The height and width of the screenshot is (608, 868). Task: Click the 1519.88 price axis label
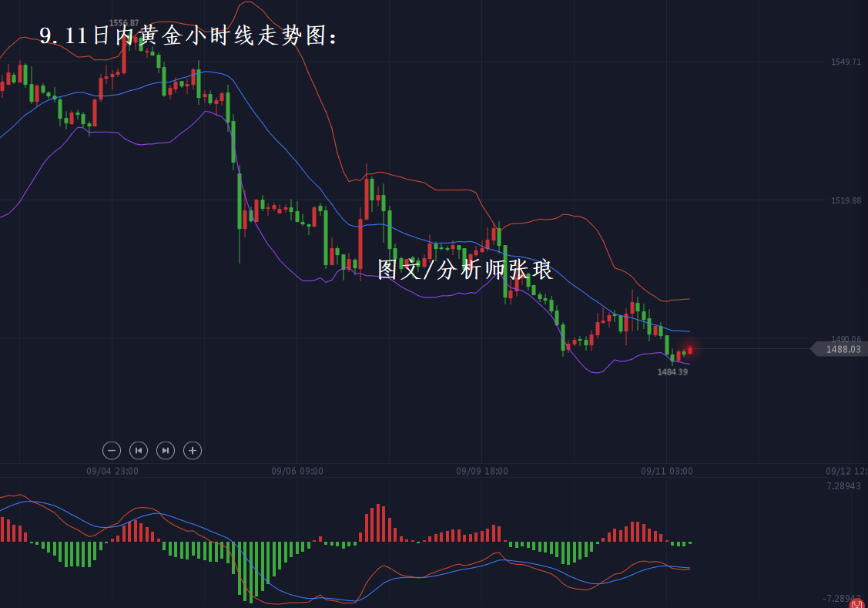846,200
